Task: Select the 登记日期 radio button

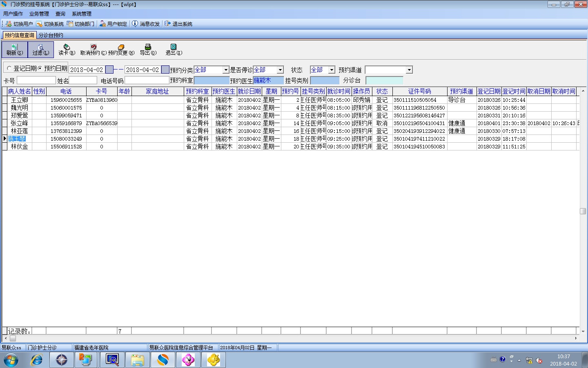Action: (x=9, y=68)
